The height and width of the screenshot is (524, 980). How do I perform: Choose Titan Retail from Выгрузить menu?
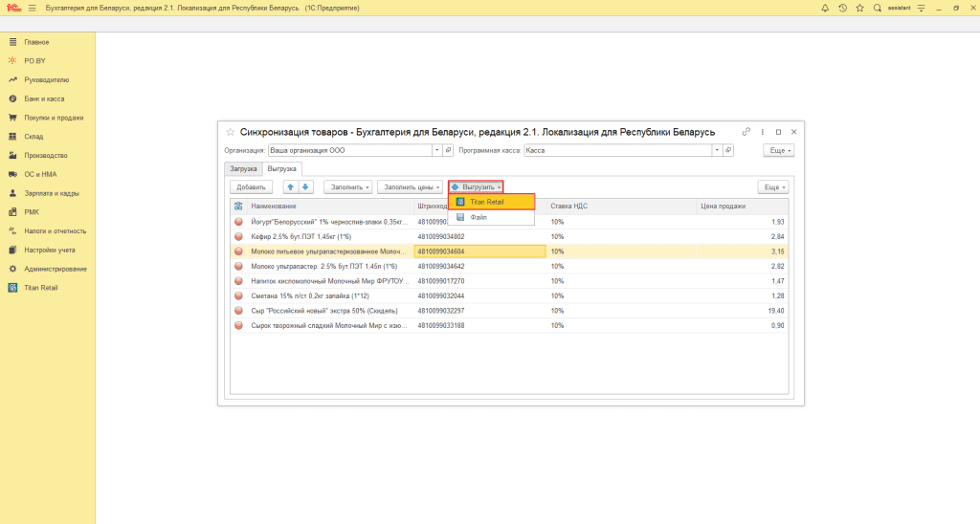(x=491, y=202)
